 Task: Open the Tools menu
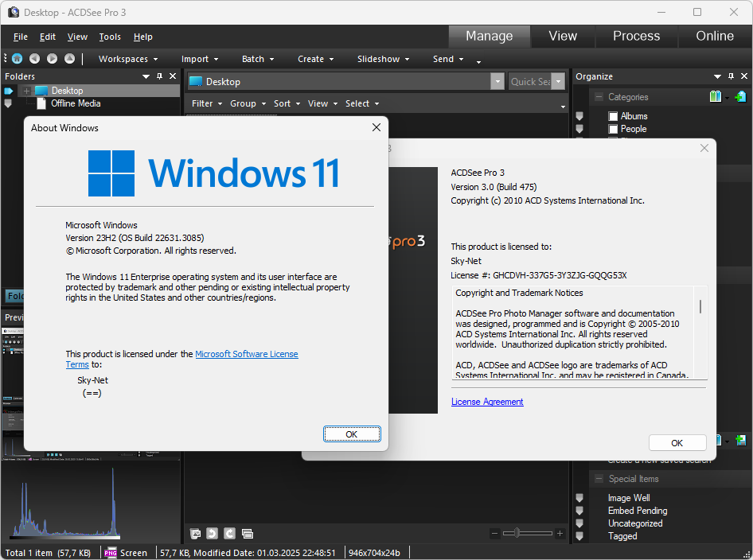coord(110,37)
